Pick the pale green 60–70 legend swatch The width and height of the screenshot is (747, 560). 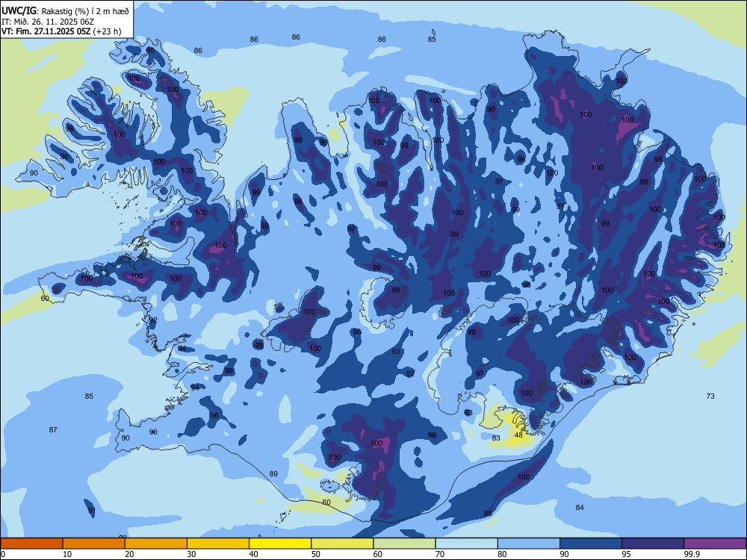tap(404, 544)
